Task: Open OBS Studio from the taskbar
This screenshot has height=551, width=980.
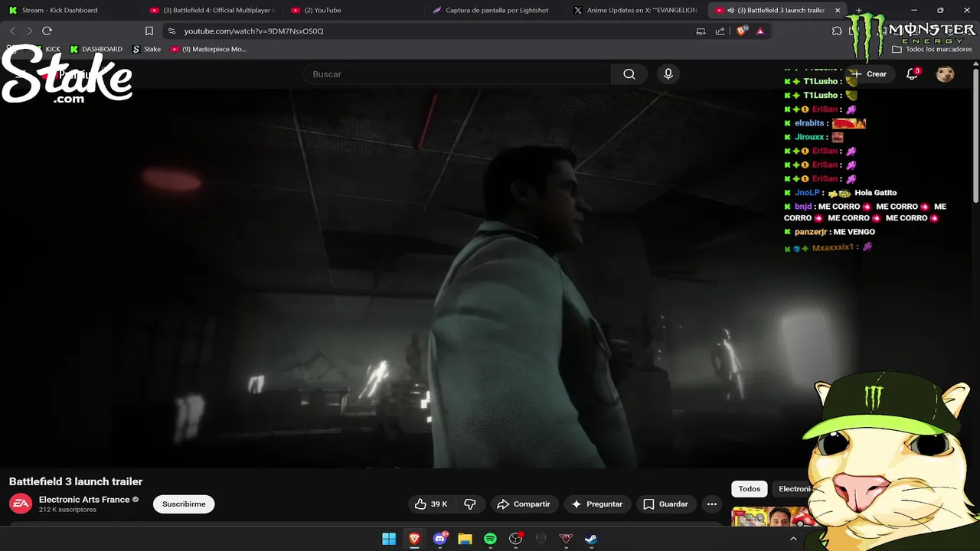Action: click(515, 539)
